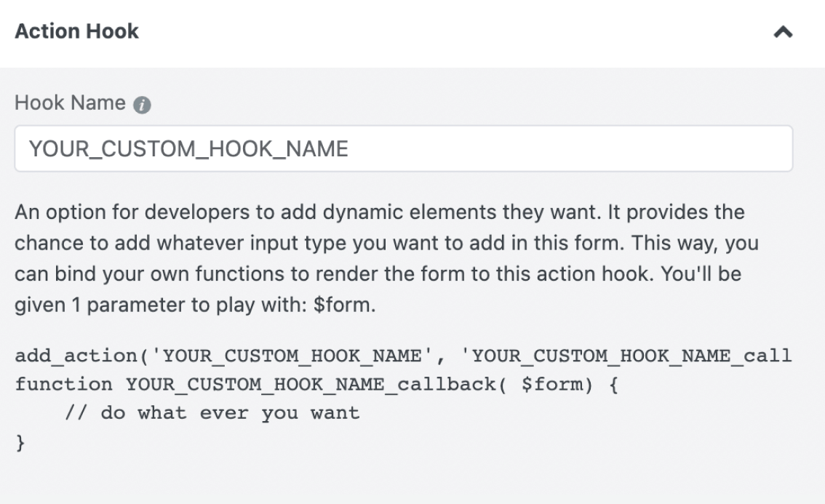Click the "Hook Name" field label
This screenshot has width=825, height=504.
point(70,103)
